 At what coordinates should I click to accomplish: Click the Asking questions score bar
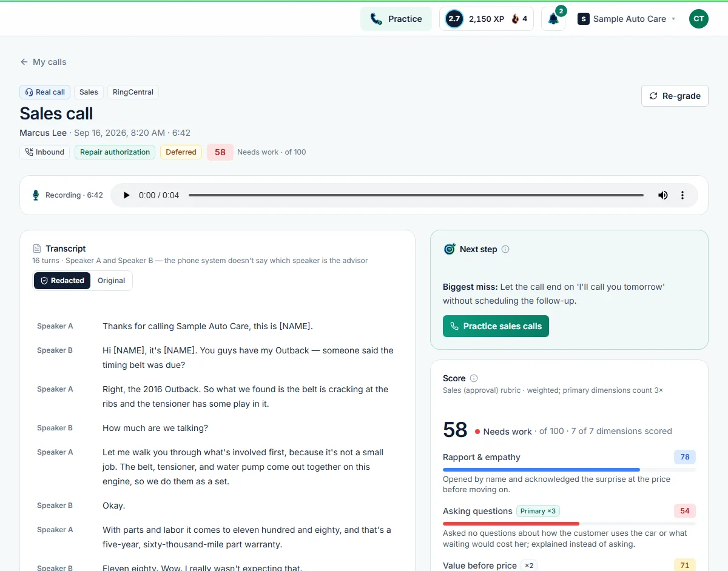pyautogui.click(x=569, y=523)
